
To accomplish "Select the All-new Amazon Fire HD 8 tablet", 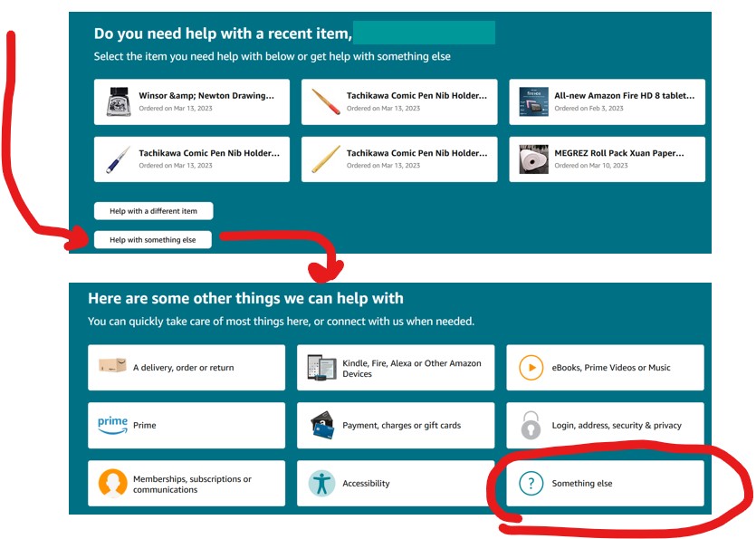I will point(607,101).
